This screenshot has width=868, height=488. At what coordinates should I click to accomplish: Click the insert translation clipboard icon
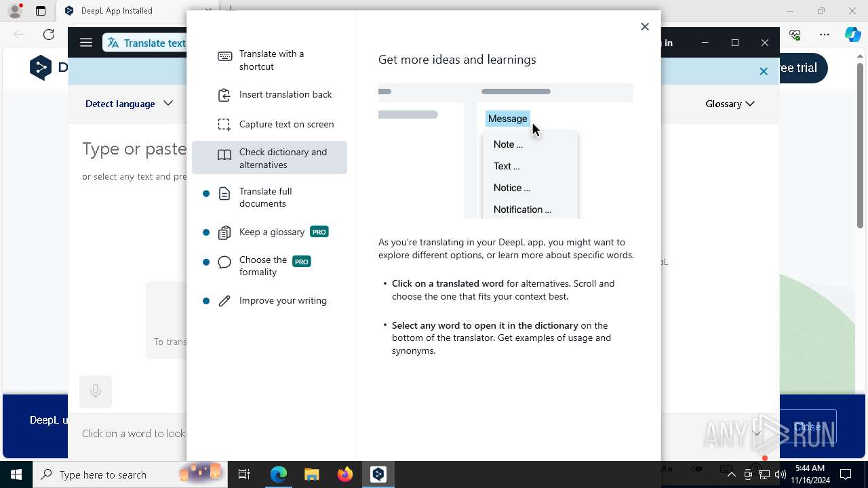[224, 95]
